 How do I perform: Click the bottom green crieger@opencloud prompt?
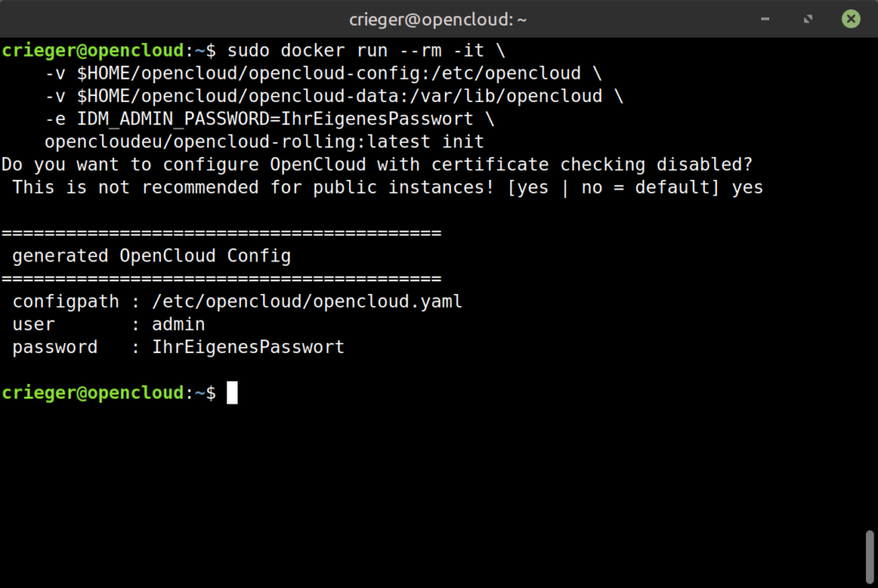tap(93, 393)
